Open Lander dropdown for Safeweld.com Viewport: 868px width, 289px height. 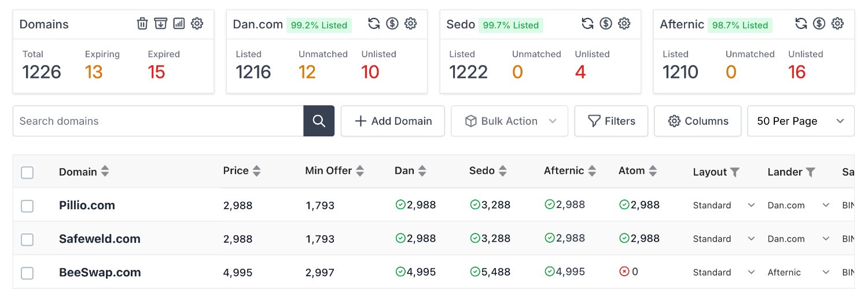799,239
